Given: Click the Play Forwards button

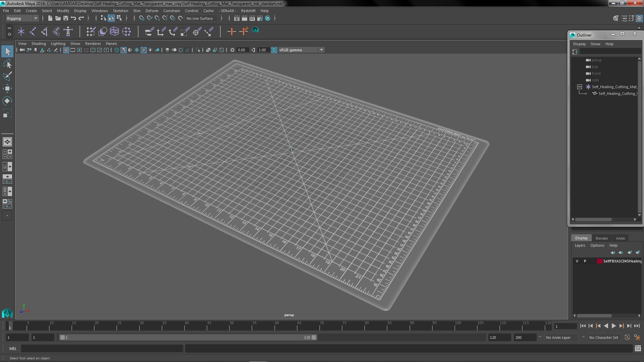Looking at the screenshot, I should point(613,326).
